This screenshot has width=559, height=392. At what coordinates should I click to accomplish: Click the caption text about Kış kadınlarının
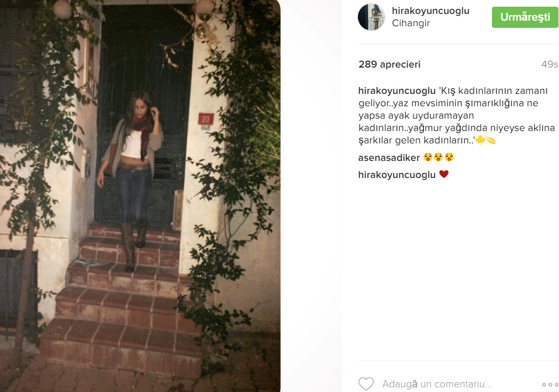click(456, 116)
